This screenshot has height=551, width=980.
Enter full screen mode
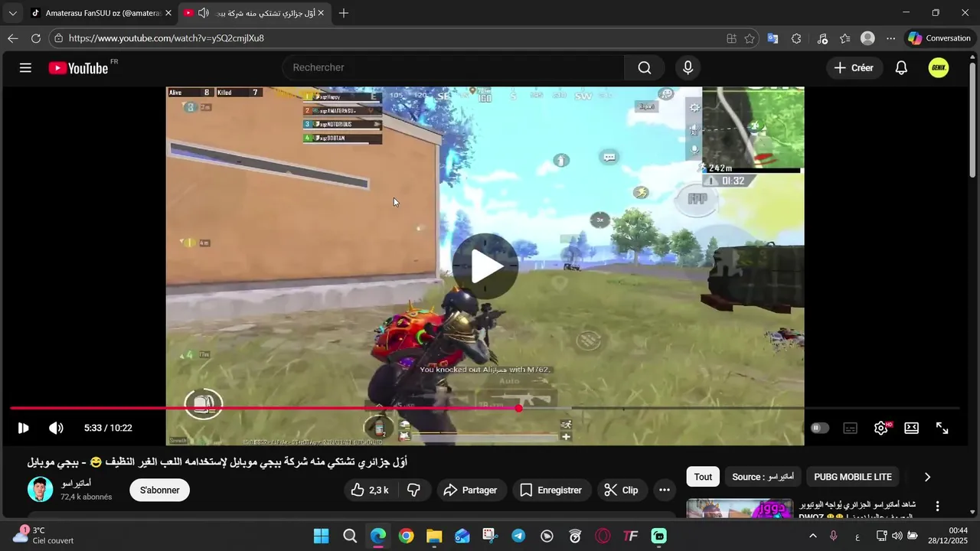(942, 428)
